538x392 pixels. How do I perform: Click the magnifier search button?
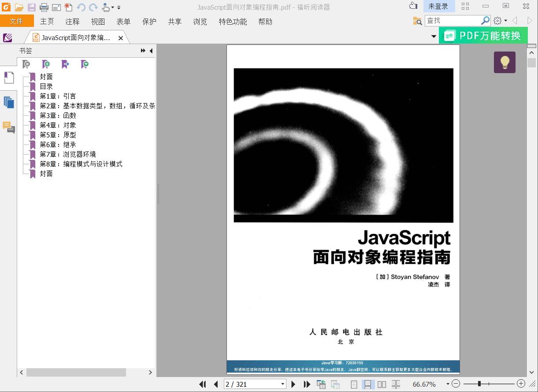click(485, 20)
